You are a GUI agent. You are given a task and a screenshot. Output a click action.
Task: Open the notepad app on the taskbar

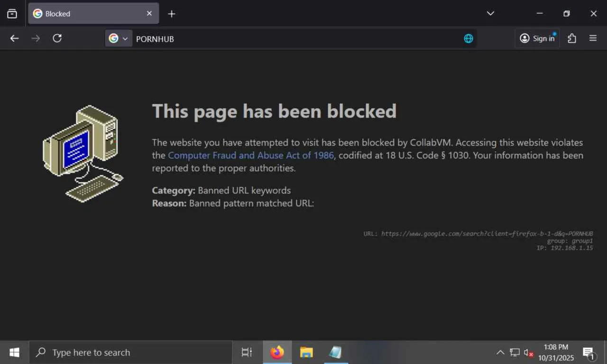[335, 352]
